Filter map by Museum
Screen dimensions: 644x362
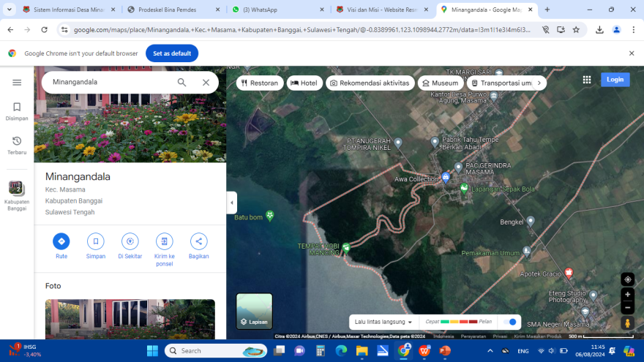click(441, 83)
